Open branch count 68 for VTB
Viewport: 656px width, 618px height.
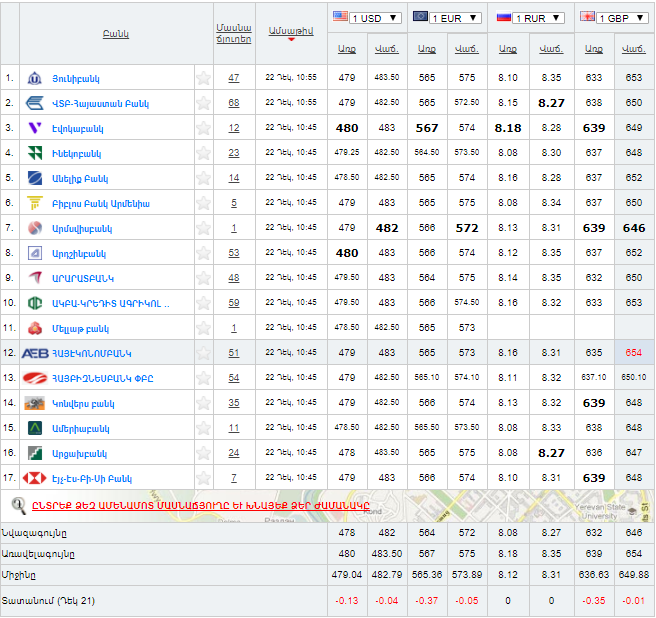coord(234,103)
